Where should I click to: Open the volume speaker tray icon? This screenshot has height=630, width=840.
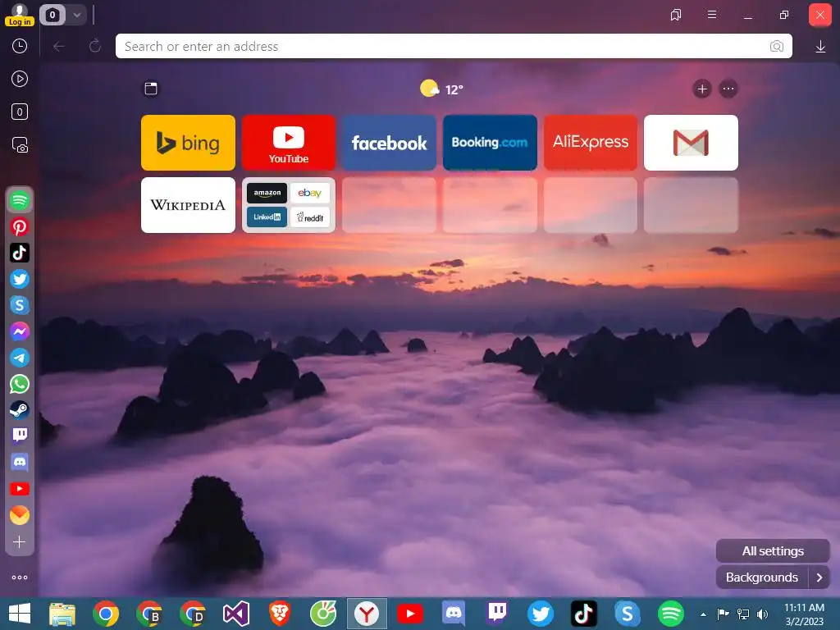coord(762,614)
